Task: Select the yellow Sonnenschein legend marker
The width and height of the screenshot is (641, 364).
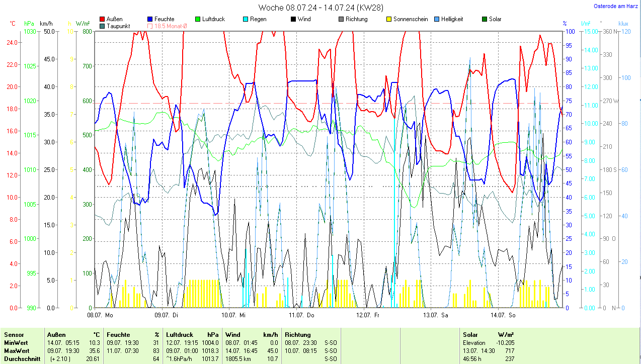Action: point(389,20)
